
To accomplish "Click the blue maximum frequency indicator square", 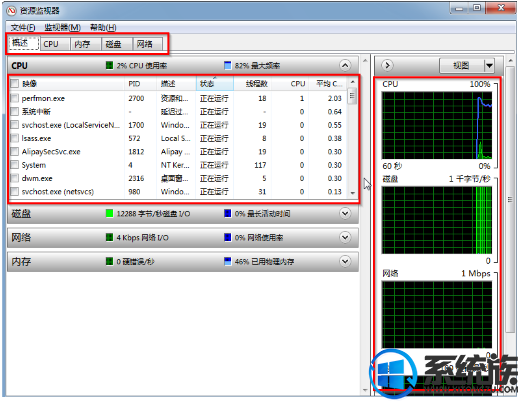I will tap(228, 65).
